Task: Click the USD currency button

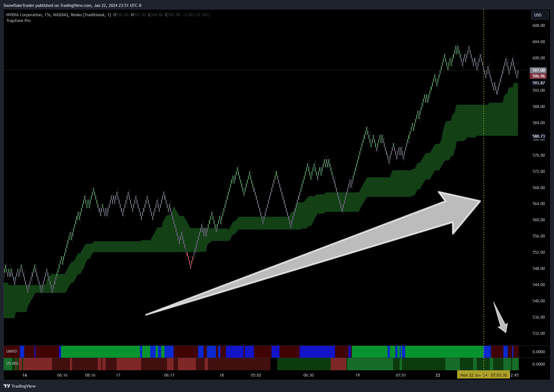Action: point(539,15)
